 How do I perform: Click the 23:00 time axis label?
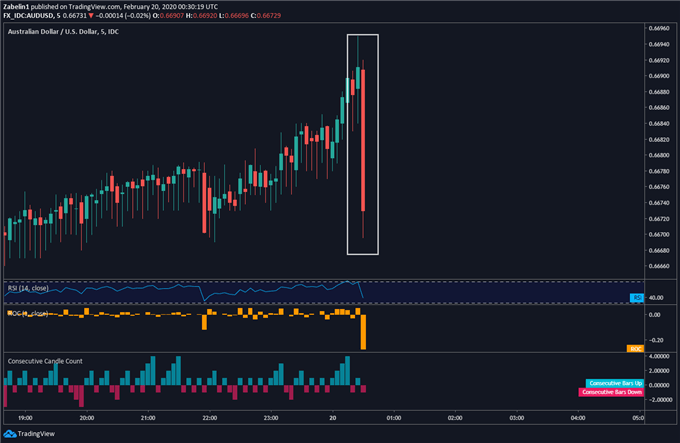271,418
